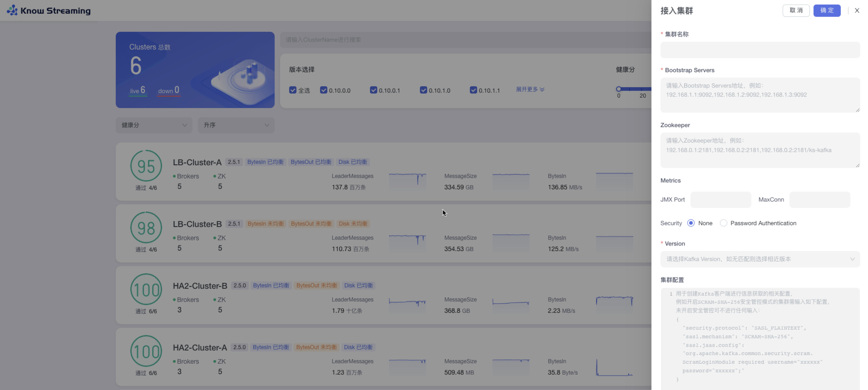Click HA2-Cluster-A BytesIn sparkline chart
The image size is (868, 390).
614,367
